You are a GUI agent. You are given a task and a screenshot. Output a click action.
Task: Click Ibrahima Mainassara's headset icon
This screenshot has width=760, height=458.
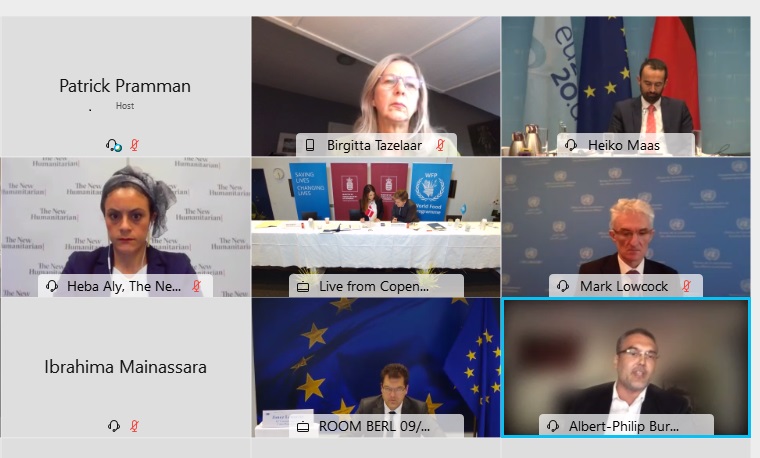point(114,426)
